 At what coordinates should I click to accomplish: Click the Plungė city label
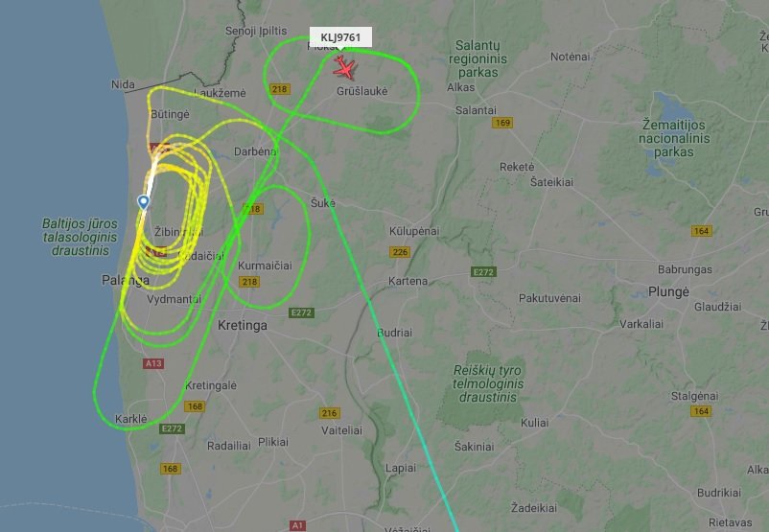click(668, 291)
